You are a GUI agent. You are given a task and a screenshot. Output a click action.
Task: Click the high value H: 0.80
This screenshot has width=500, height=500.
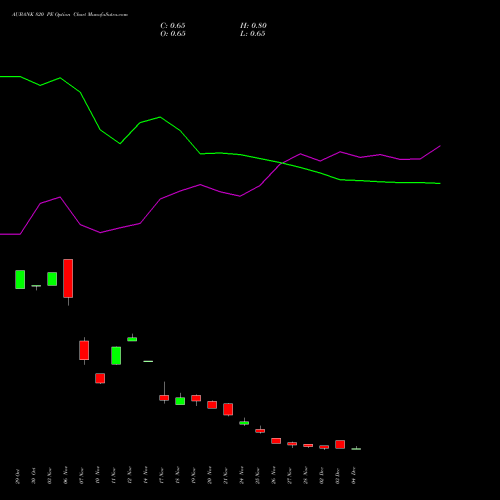pos(253,26)
